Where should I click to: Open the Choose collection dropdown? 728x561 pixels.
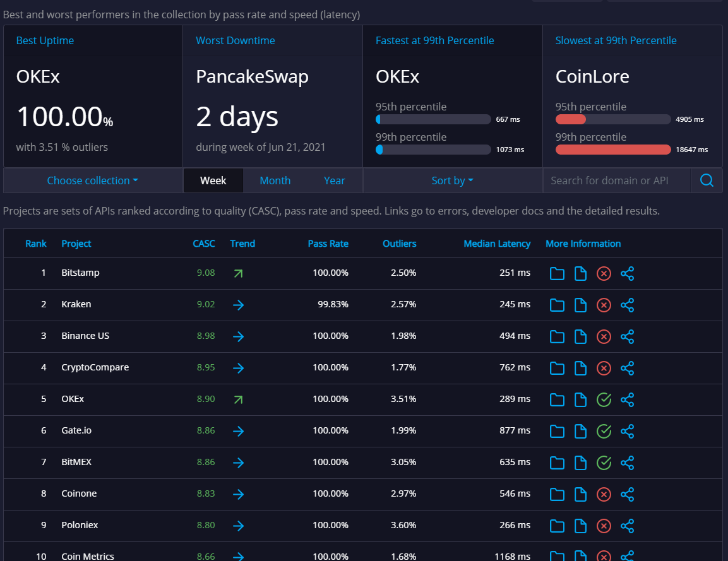tap(92, 180)
